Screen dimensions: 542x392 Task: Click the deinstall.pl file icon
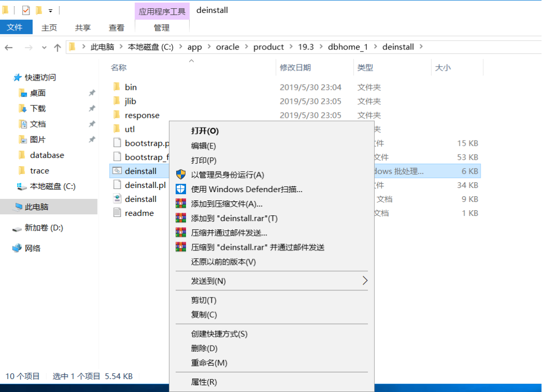click(x=117, y=185)
